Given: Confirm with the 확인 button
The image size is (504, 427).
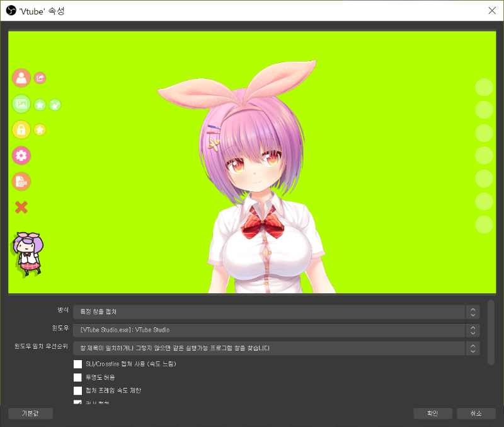Looking at the screenshot, I should [433, 414].
